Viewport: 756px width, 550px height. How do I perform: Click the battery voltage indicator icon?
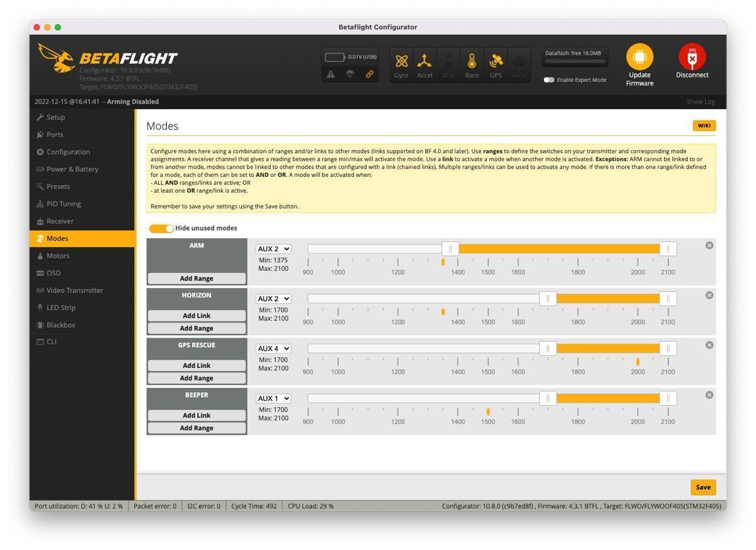pyautogui.click(x=335, y=57)
